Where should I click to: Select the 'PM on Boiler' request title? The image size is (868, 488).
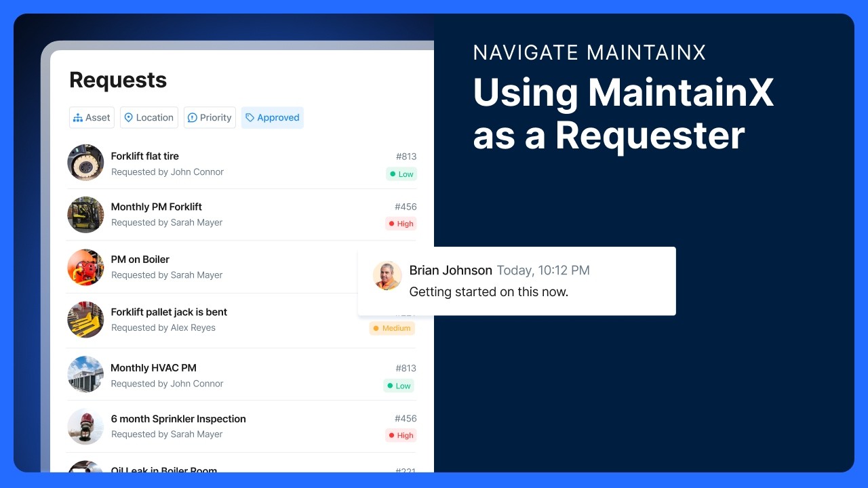140,259
